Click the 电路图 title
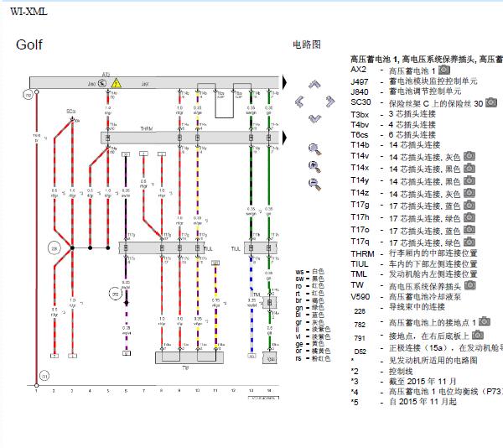The width and height of the screenshot is (503, 448). 307,44
